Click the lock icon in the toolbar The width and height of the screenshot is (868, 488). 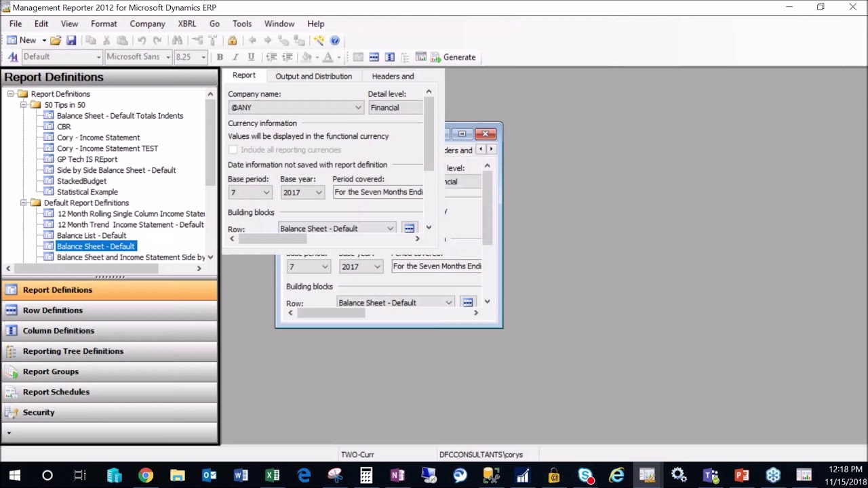[233, 41]
